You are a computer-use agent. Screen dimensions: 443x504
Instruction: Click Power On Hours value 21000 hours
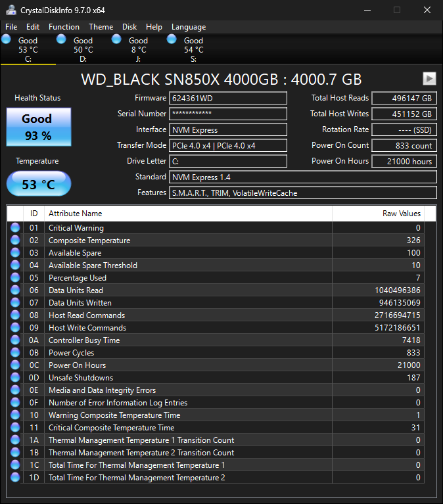(x=404, y=162)
